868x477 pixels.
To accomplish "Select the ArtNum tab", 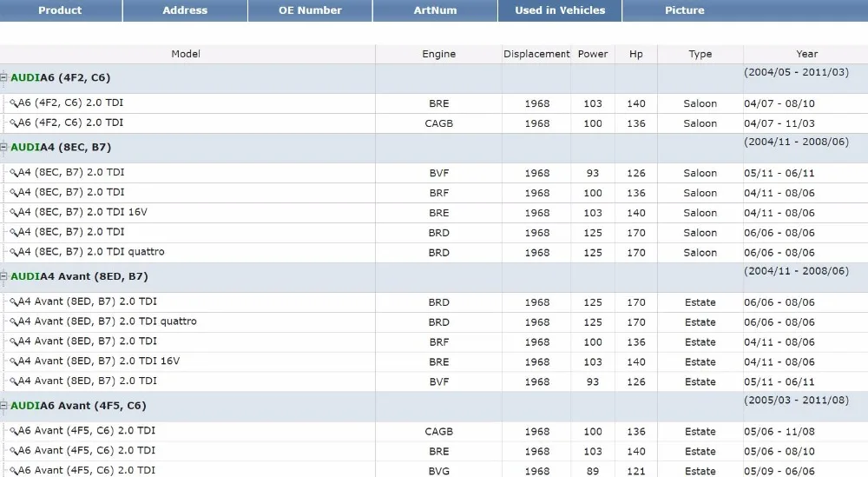I will 435,10.
